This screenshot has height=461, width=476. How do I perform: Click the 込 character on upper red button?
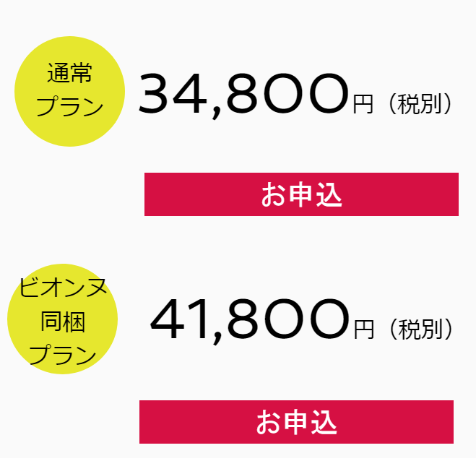[x=329, y=194]
